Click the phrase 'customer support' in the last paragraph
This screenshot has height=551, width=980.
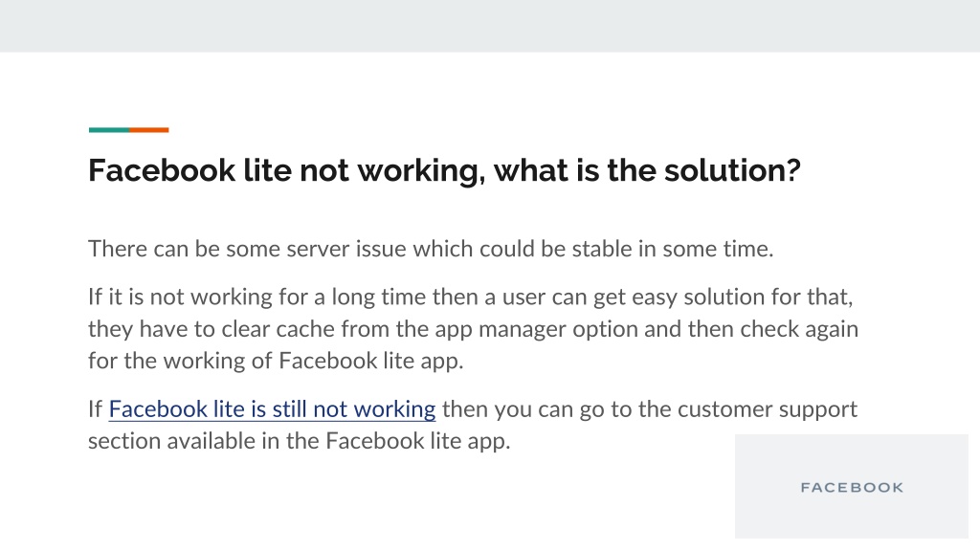[x=768, y=409]
